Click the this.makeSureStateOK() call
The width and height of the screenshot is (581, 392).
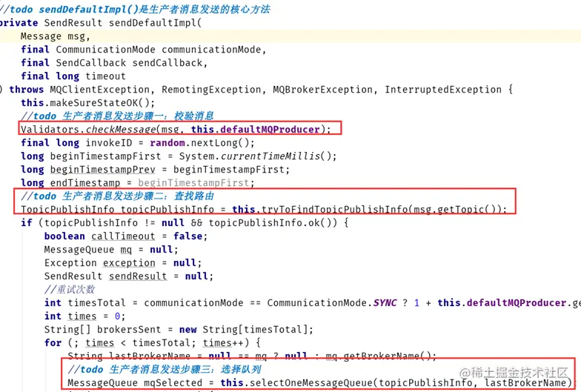tap(87, 102)
